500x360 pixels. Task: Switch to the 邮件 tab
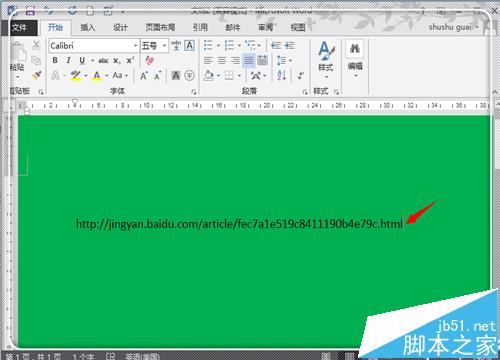click(233, 27)
